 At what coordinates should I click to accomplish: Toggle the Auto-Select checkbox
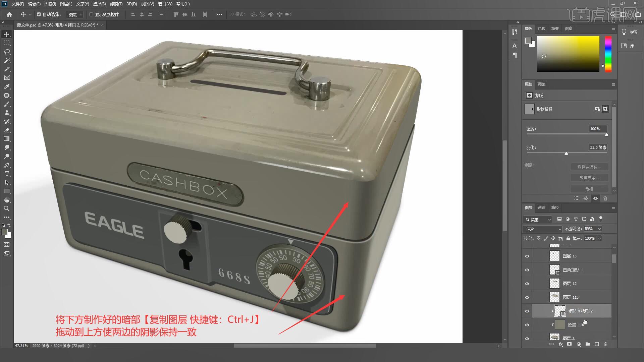(x=39, y=14)
